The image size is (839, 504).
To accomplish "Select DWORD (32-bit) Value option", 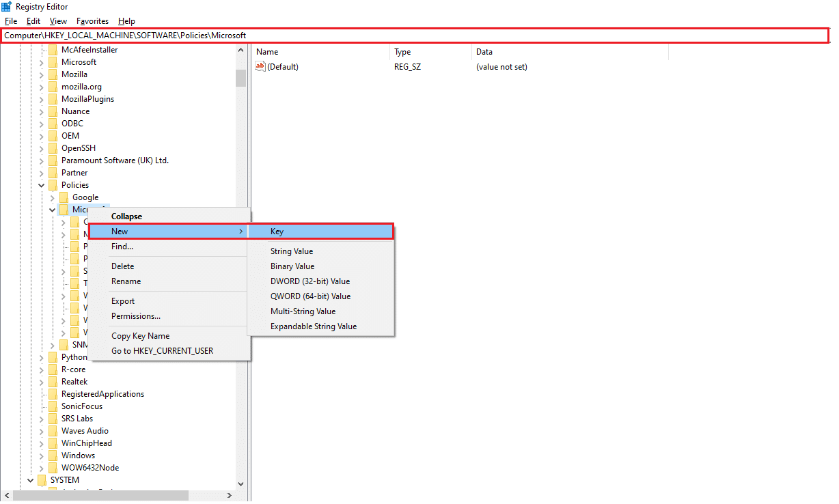I will [x=310, y=281].
